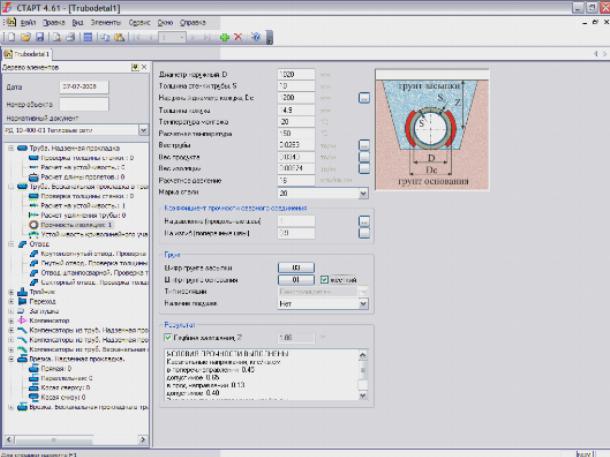Click the red X Delete icon
This screenshot has width=610, height=457.
238,36
